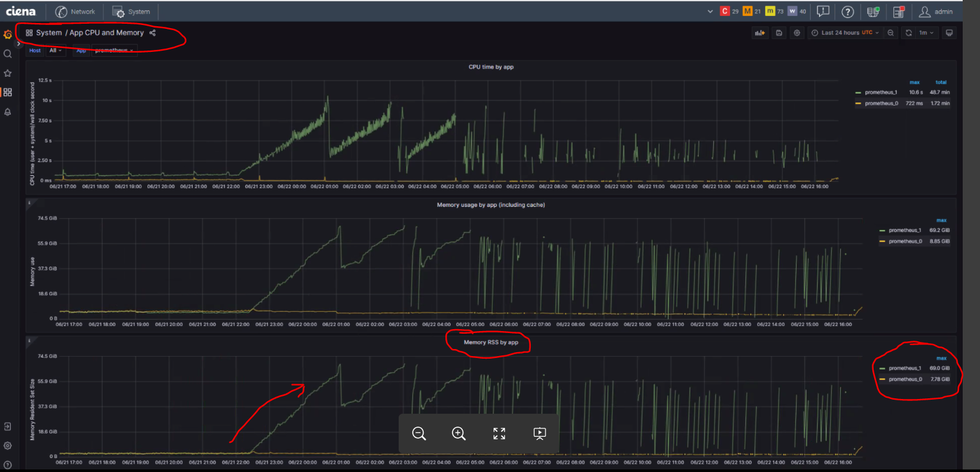
Task: Open the System menu in top bar
Action: (x=131, y=12)
